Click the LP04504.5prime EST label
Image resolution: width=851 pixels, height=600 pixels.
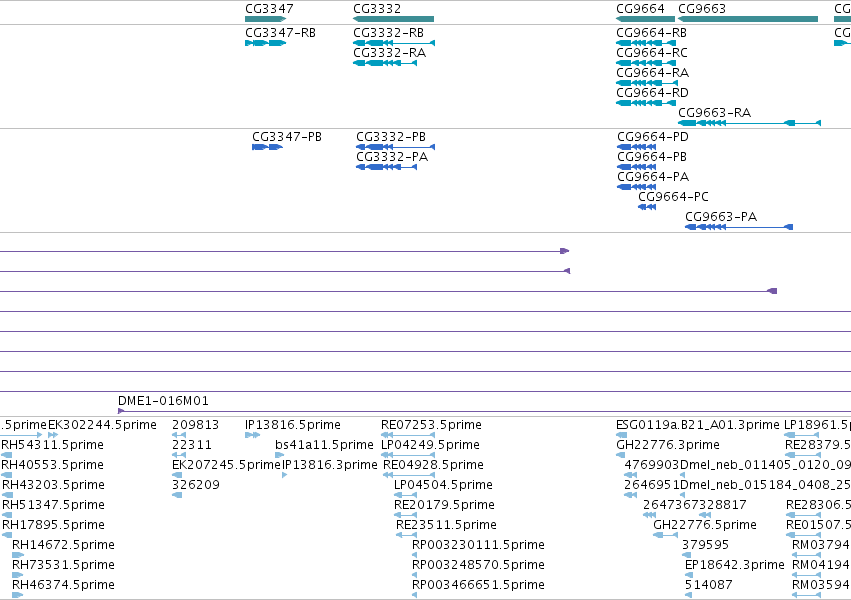tap(443, 485)
